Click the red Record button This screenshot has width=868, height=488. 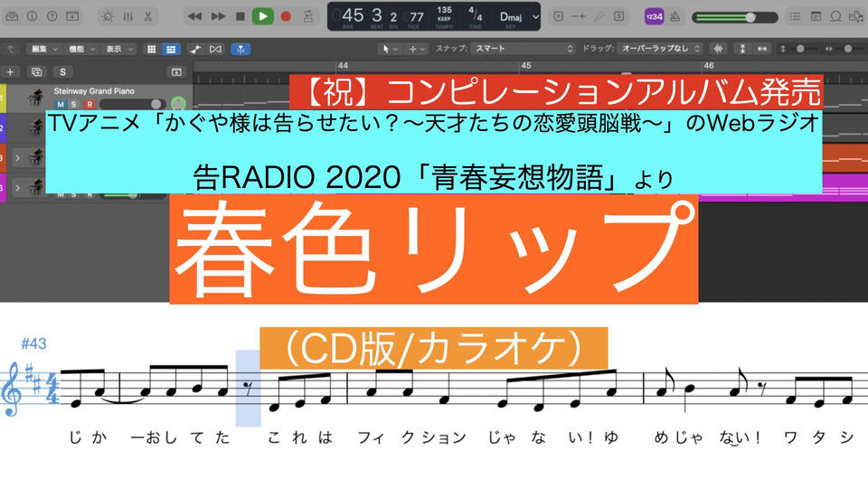[286, 16]
